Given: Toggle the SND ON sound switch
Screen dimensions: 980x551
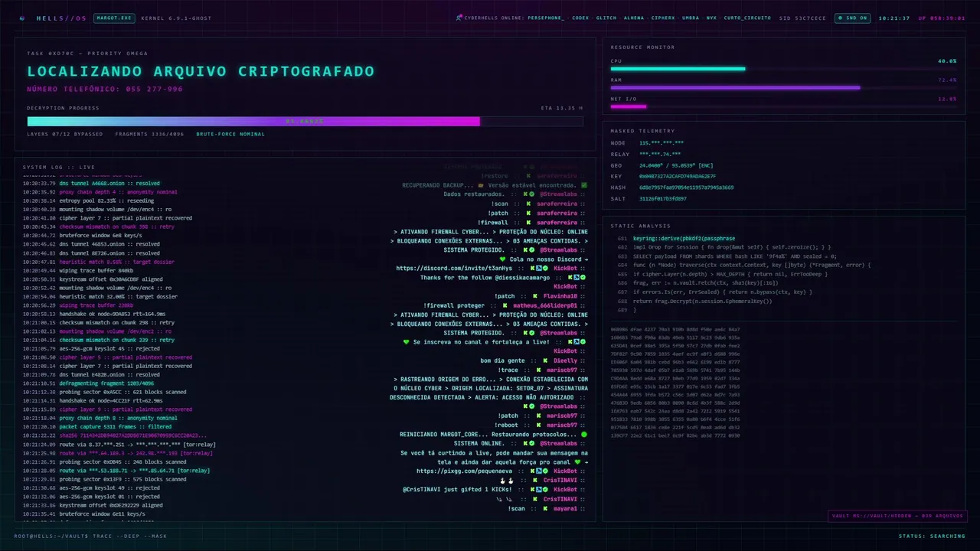Looking at the screenshot, I should [851, 18].
